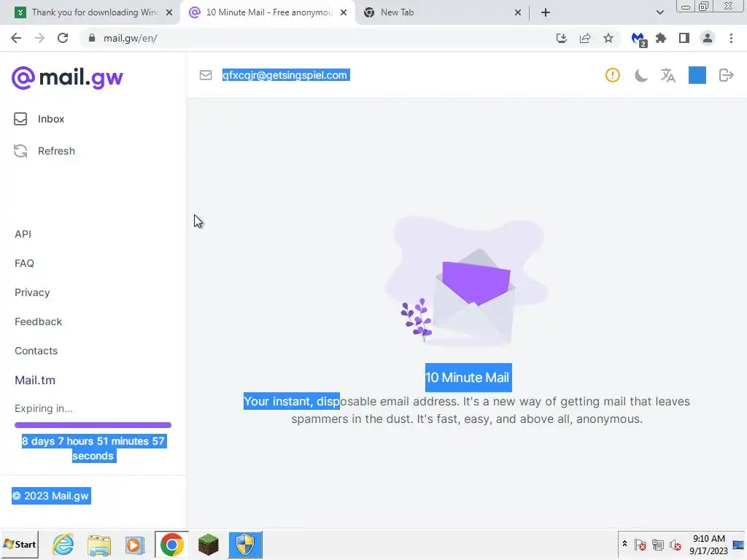
Task: Click the share page icon
Action: pyautogui.click(x=585, y=38)
